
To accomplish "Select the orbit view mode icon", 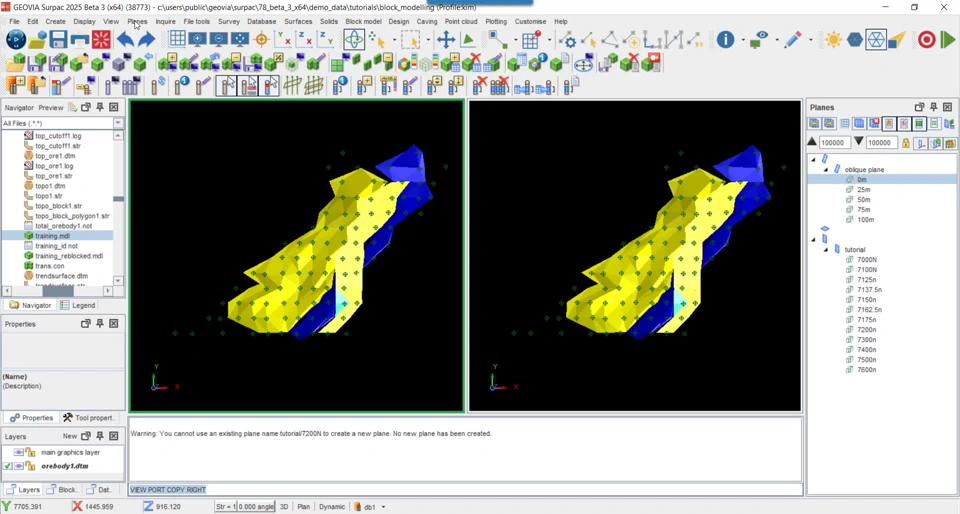I will (x=354, y=40).
